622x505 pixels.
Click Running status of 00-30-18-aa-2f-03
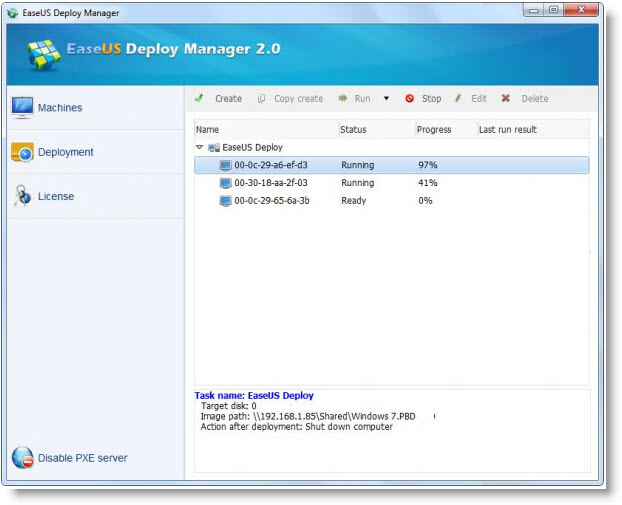pyautogui.click(x=357, y=183)
